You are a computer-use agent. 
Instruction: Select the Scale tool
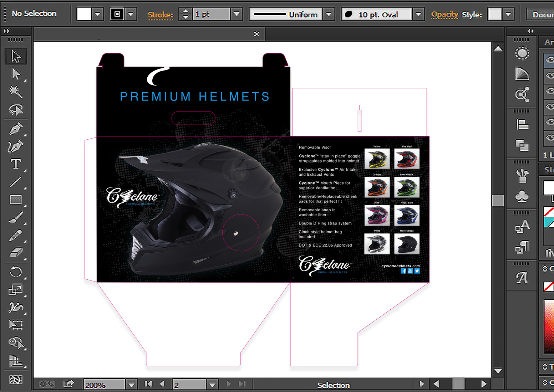[x=16, y=290]
